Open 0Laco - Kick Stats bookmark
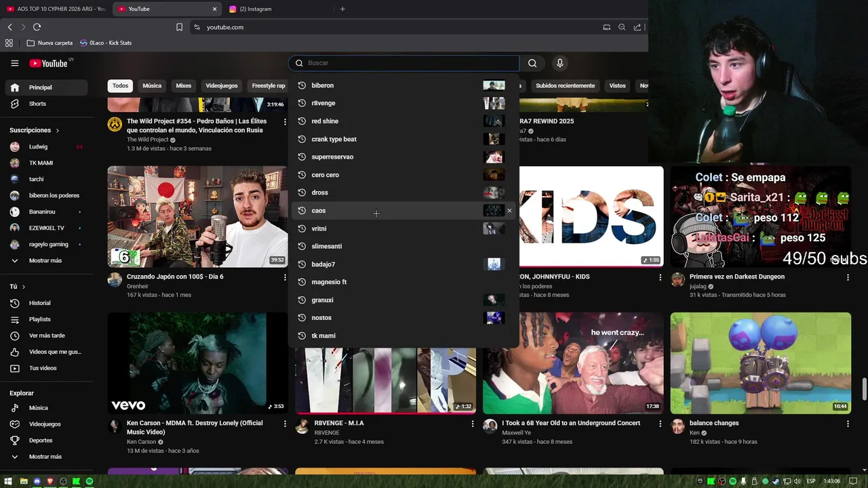Screen dimensions: 868x488 tap(106, 43)
